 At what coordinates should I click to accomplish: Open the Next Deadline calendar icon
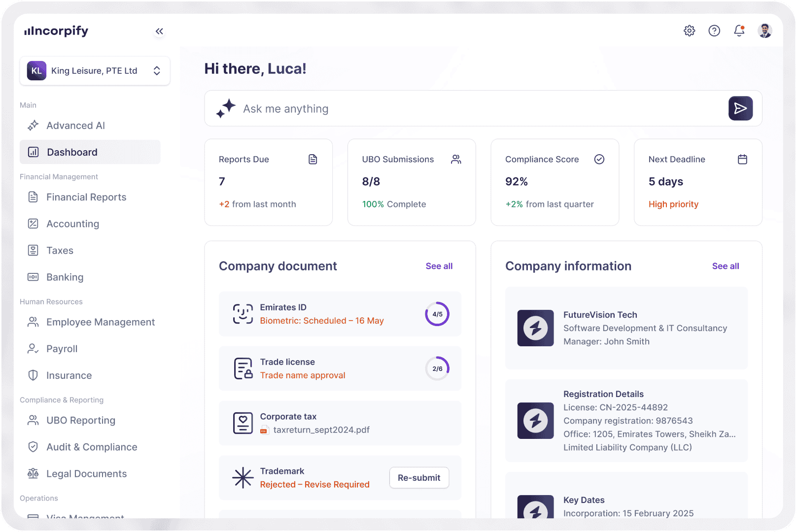tap(742, 159)
